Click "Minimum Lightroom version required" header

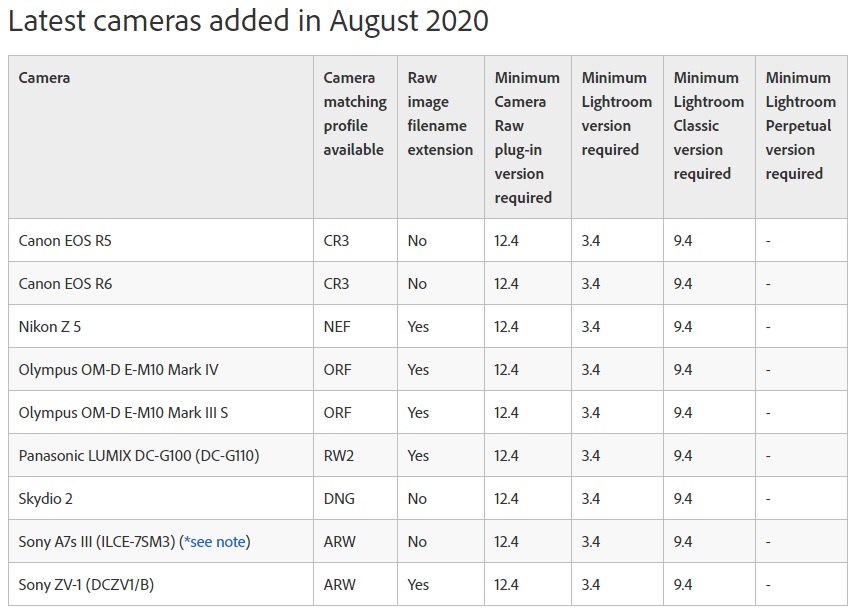[x=616, y=114]
